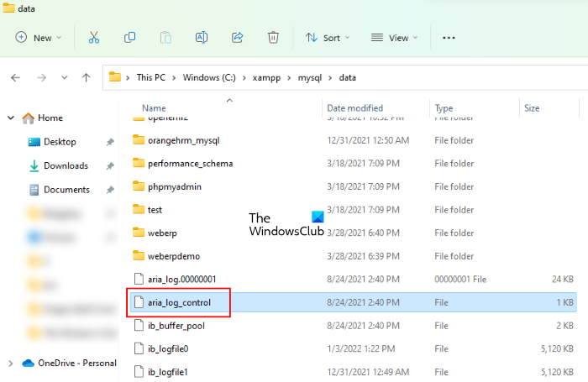Unpin Documents using its pin icon
The width and height of the screenshot is (588, 382).
click(x=110, y=190)
